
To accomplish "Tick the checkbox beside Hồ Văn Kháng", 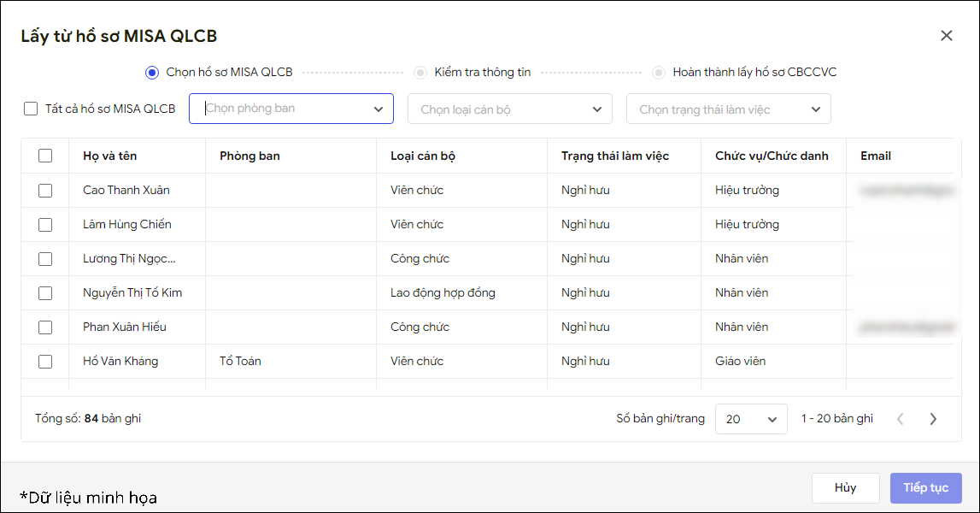I will coord(45,362).
